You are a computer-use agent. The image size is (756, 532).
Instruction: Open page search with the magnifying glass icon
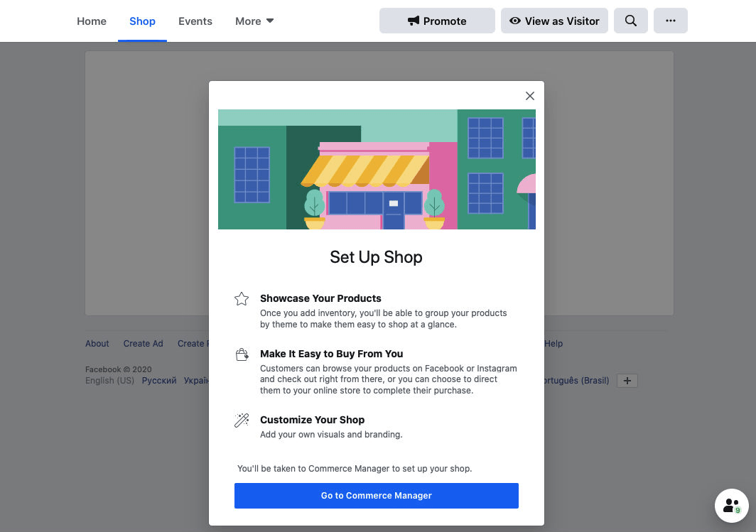point(630,21)
